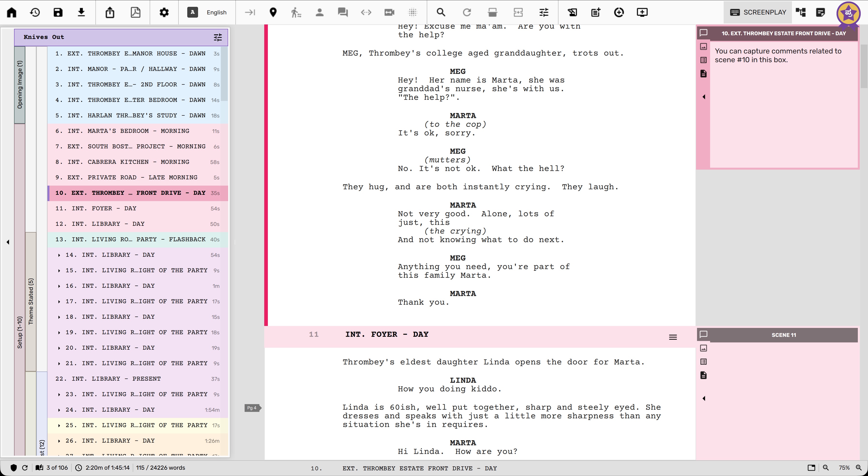Toggle the shield icon in the status bar
The image size is (868, 476).
(14, 468)
